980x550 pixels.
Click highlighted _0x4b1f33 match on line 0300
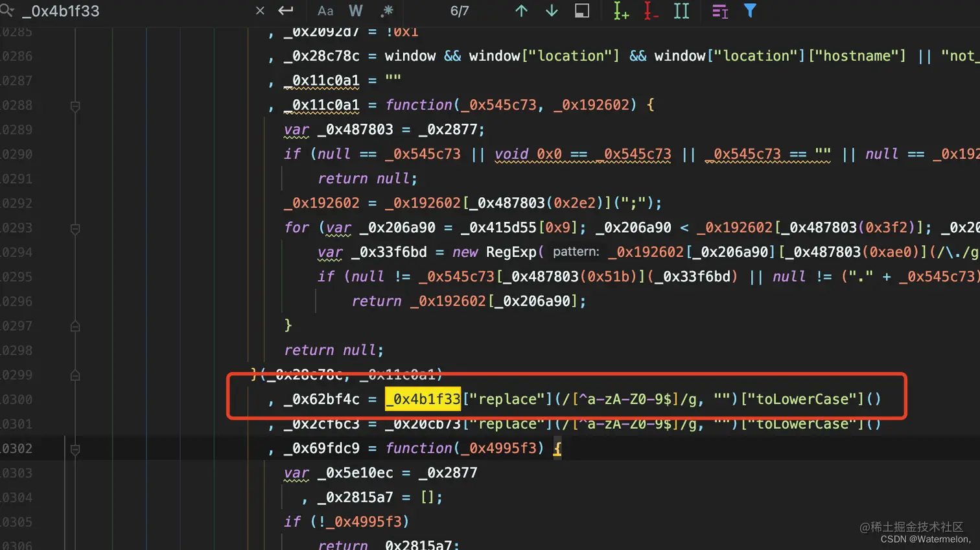(423, 399)
